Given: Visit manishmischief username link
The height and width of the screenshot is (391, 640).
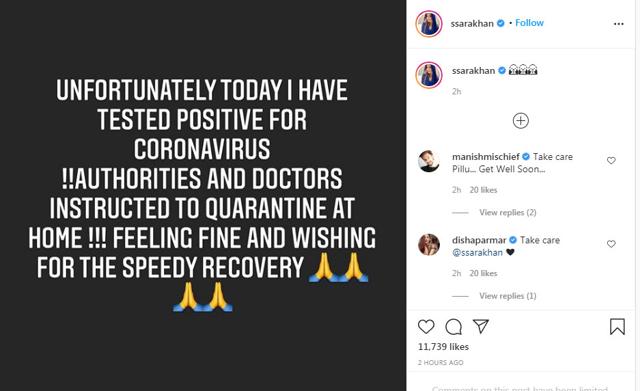Looking at the screenshot, I should coord(485,157).
